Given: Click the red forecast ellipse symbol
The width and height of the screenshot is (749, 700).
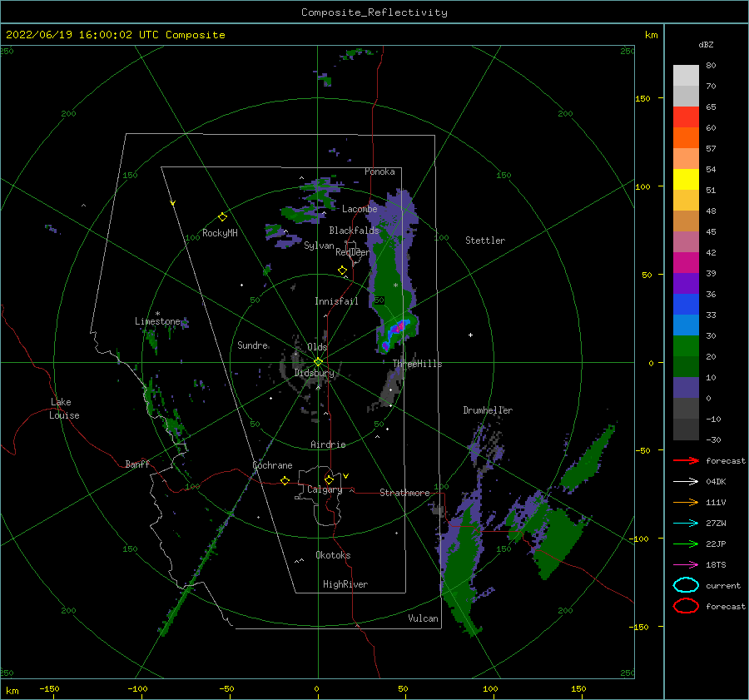Looking at the screenshot, I should [x=686, y=606].
